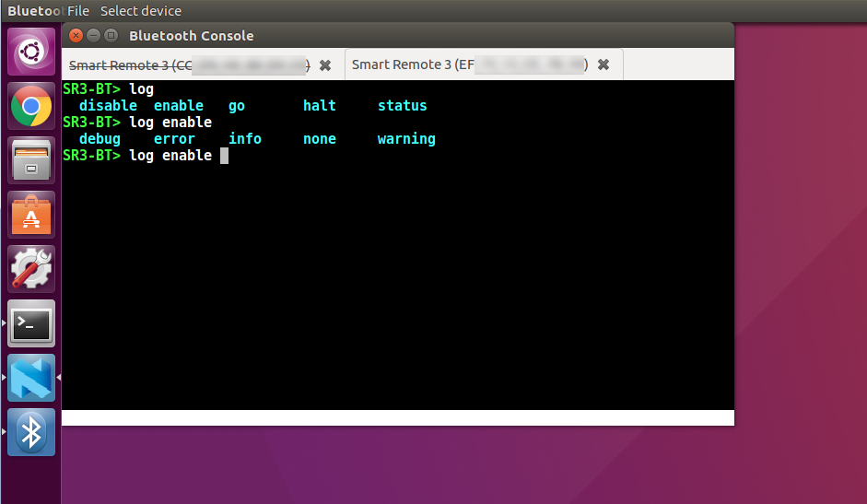Click the console cursor after 'log enable'
The width and height of the screenshot is (867, 504).
pyautogui.click(x=225, y=156)
